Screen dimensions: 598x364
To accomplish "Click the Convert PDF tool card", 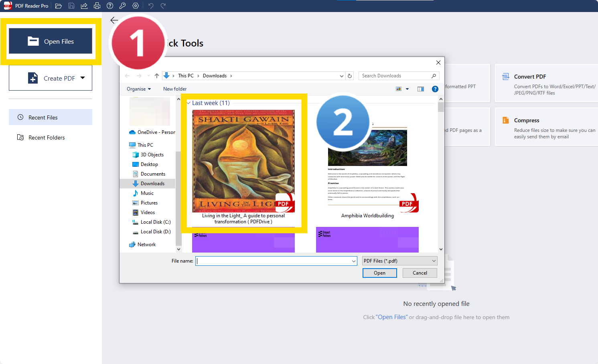I will click(x=546, y=83).
